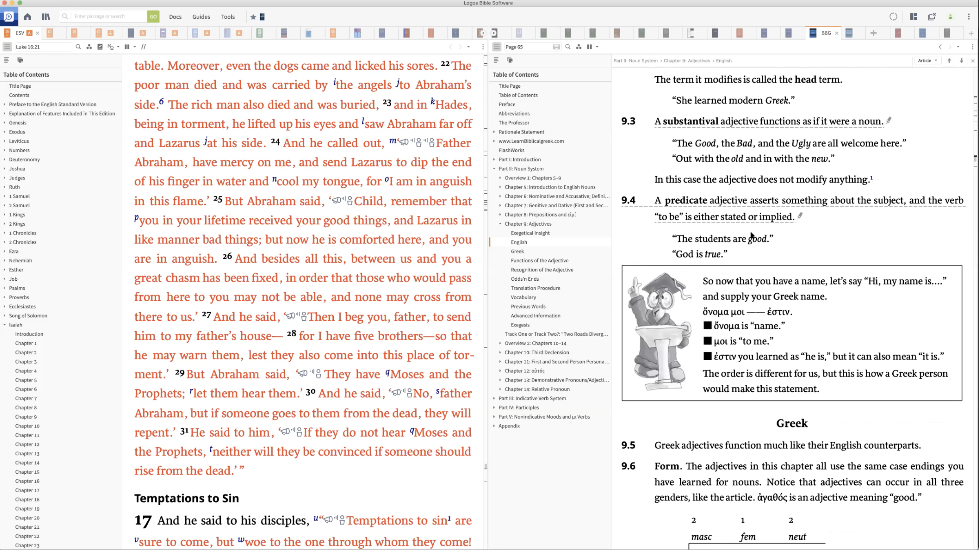Open the Article navigation dropdown
This screenshot has width=980, height=550.
(x=927, y=60)
